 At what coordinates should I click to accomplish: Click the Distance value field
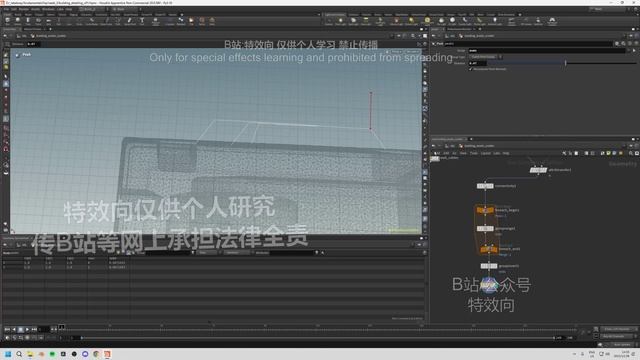click(x=478, y=63)
